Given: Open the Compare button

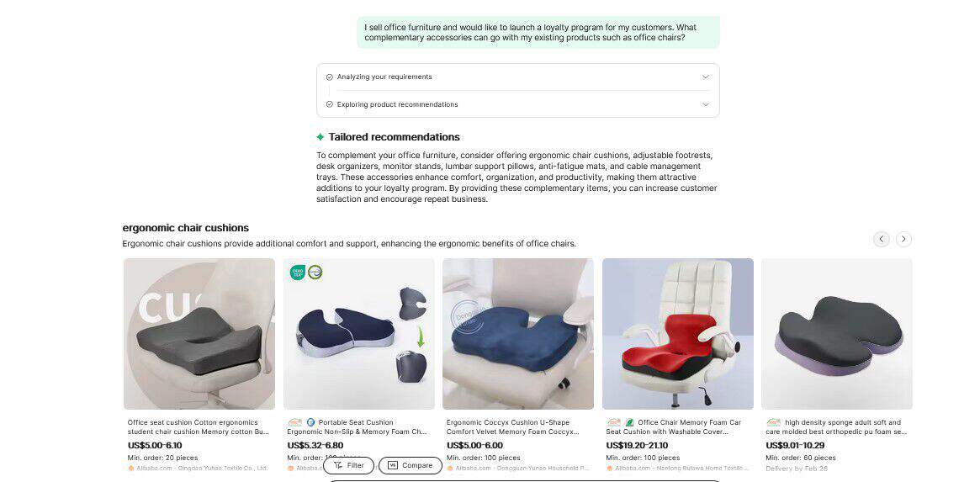Looking at the screenshot, I should pos(410,465).
